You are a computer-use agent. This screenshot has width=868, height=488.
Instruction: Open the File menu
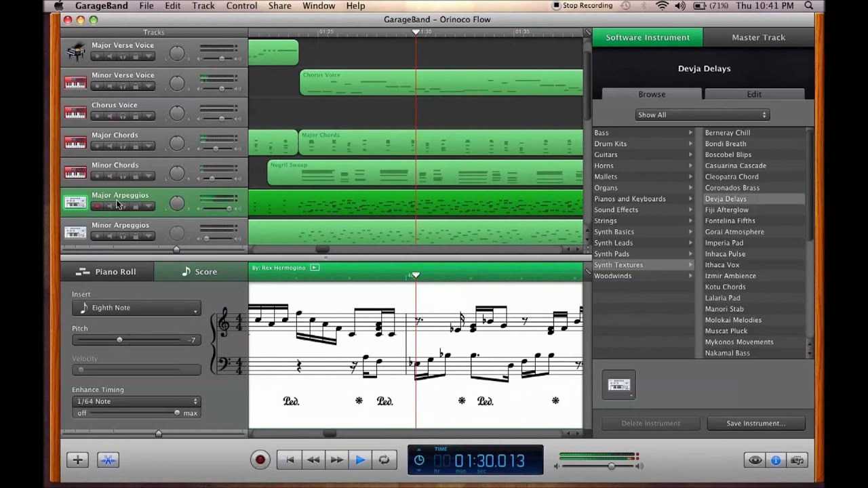pos(146,6)
